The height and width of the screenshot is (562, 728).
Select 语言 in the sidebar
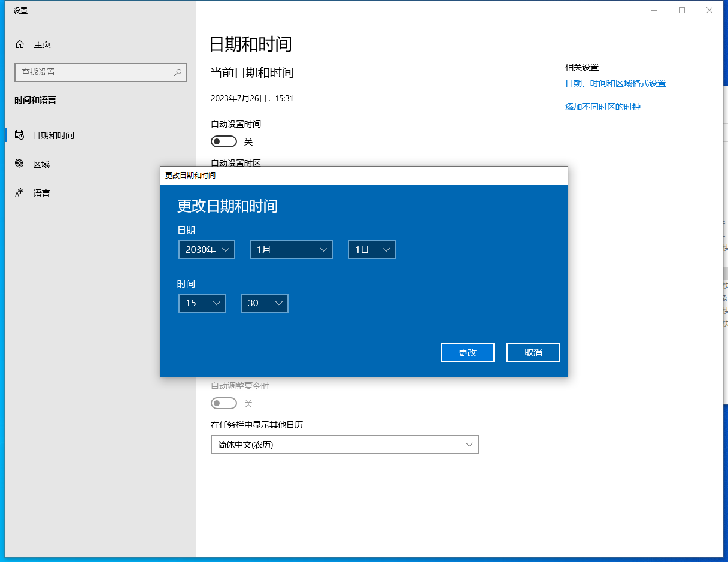coord(101,193)
